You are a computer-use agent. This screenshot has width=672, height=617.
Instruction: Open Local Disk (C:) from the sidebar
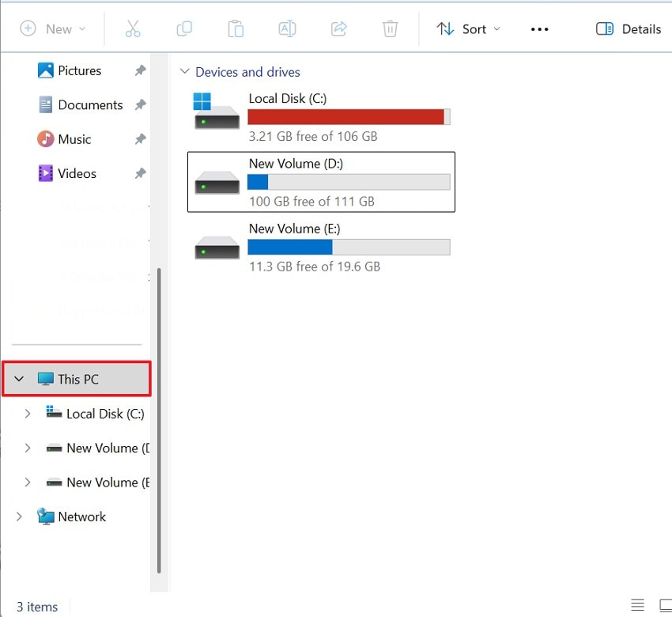click(103, 413)
